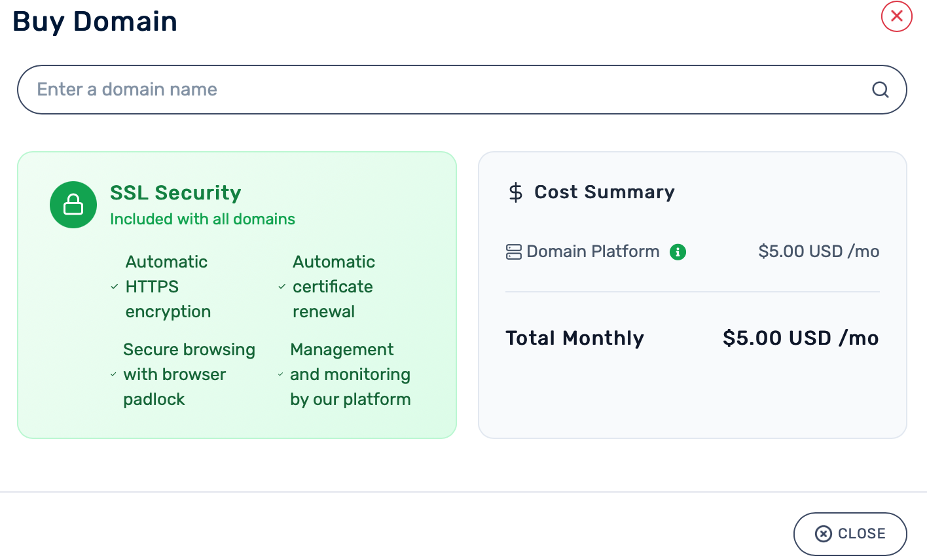Click the dollar sign Cost Summary icon

516,192
